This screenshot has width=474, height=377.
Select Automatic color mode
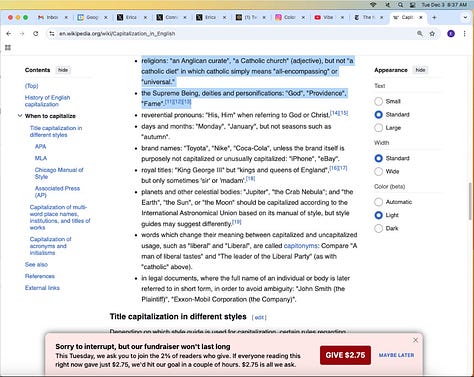(x=378, y=202)
